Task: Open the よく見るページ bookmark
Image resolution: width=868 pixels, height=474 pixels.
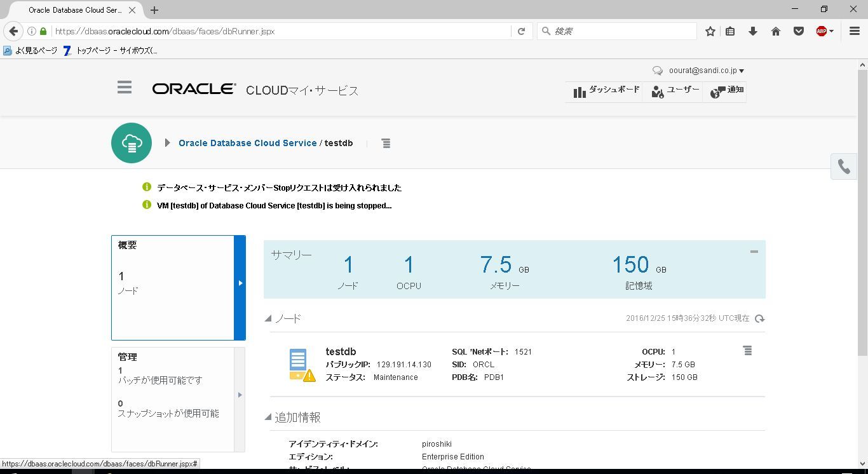Action: coord(30,51)
